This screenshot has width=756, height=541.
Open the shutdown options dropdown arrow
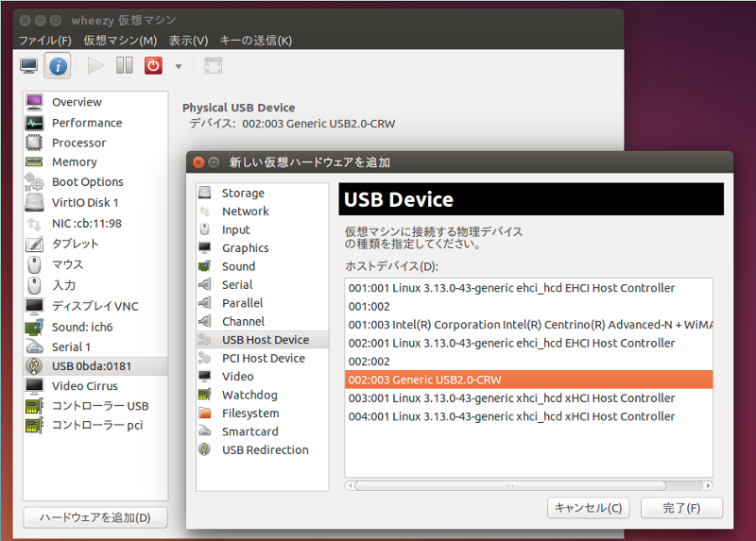[x=179, y=66]
